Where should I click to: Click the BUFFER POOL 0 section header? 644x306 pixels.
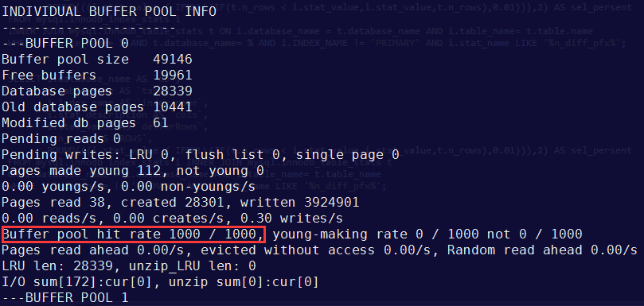(65, 44)
